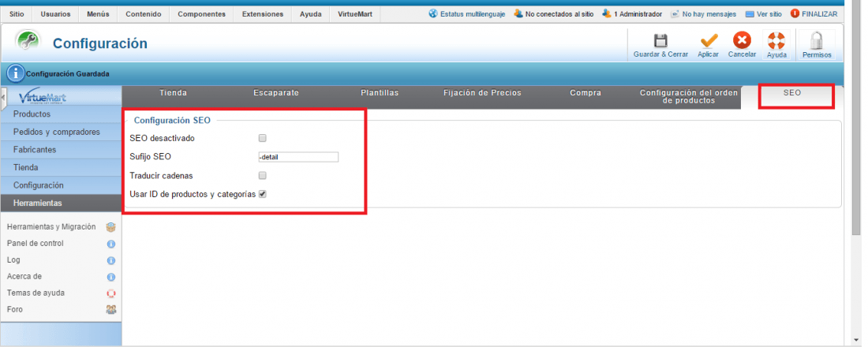This screenshot has width=868, height=347.
Task: Click the Panel de control info icon
Action: click(x=110, y=244)
